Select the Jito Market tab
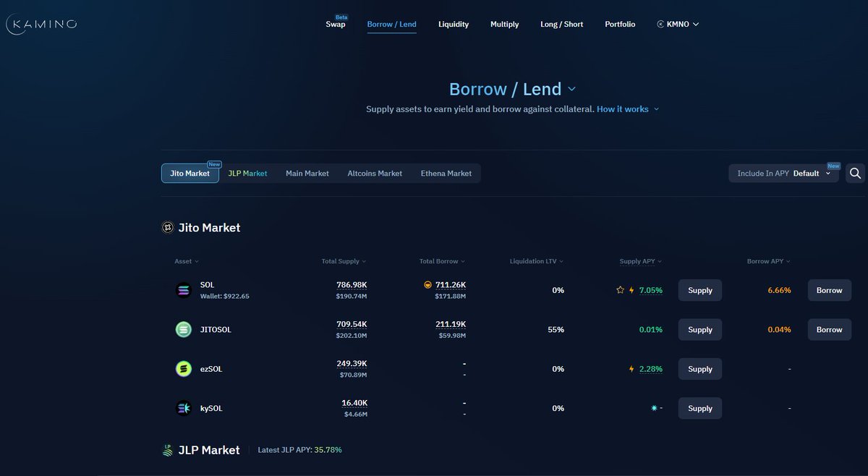Screen dimensions: 868x476 (x=190, y=174)
